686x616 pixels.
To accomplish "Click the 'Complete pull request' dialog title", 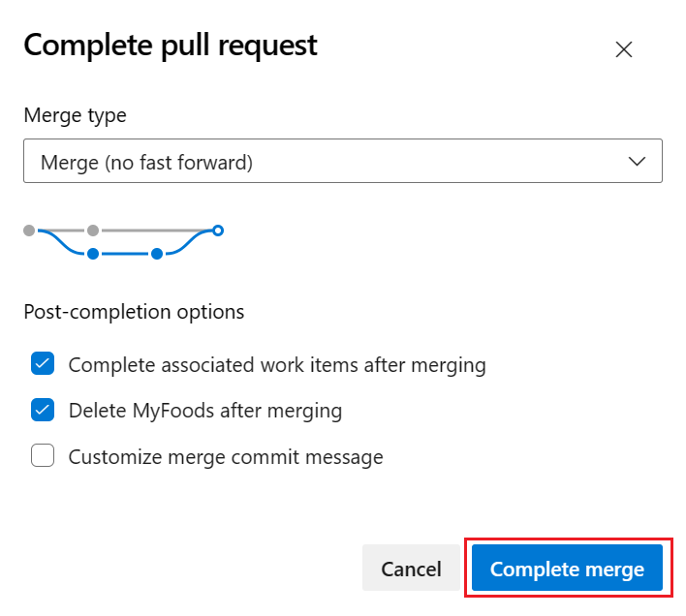I will pyautogui.click(x=171, y=46).
